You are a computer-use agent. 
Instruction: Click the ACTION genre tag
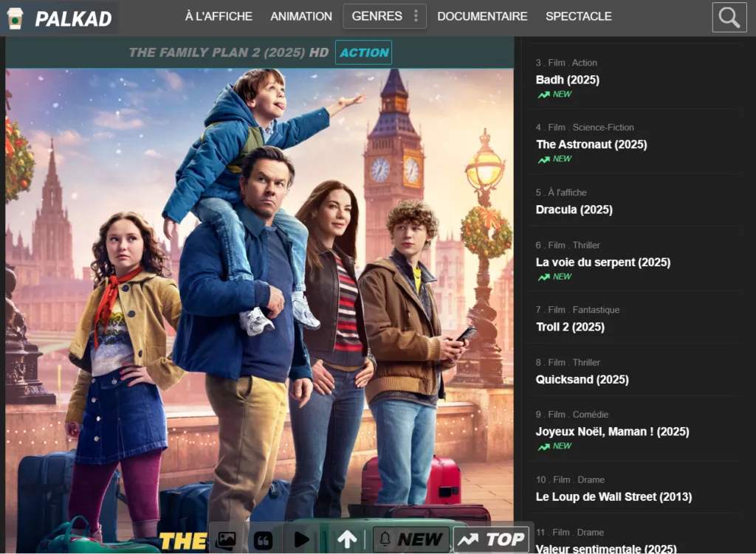click(363, 52)
